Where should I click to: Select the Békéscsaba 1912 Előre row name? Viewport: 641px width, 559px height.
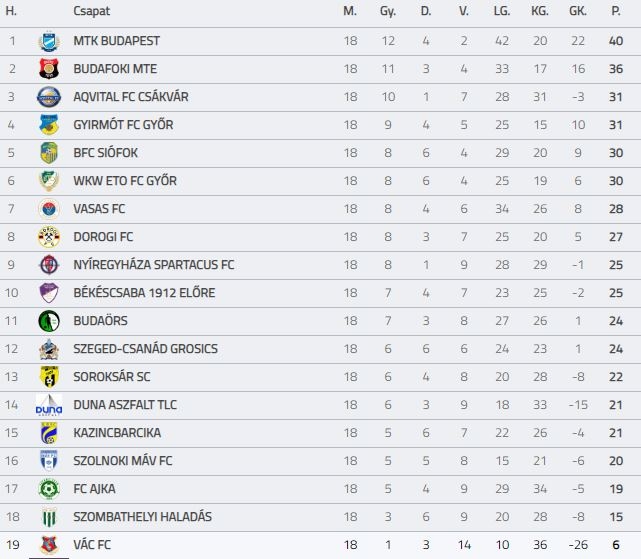(x=144, y=293)
